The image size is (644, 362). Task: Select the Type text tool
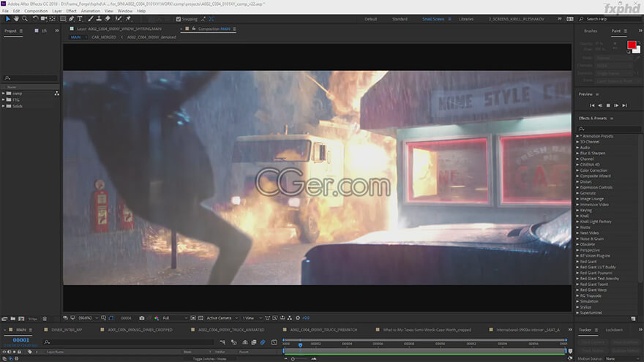click(x=80, y=19)
